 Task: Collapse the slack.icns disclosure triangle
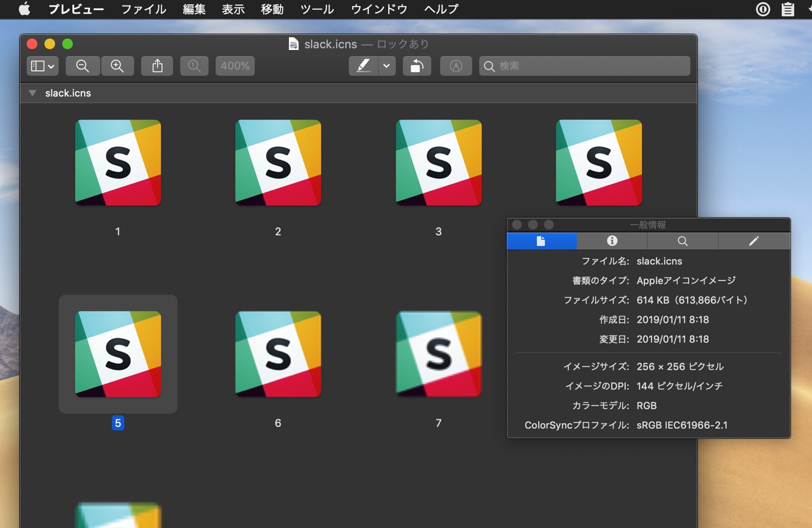33,93
